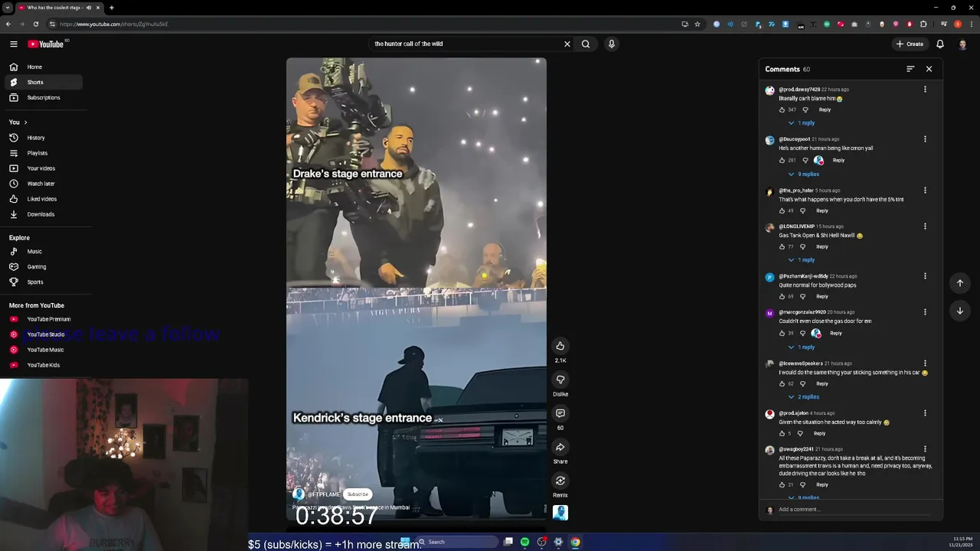Reply to @prod.lajaton comment

coord(819,433)
